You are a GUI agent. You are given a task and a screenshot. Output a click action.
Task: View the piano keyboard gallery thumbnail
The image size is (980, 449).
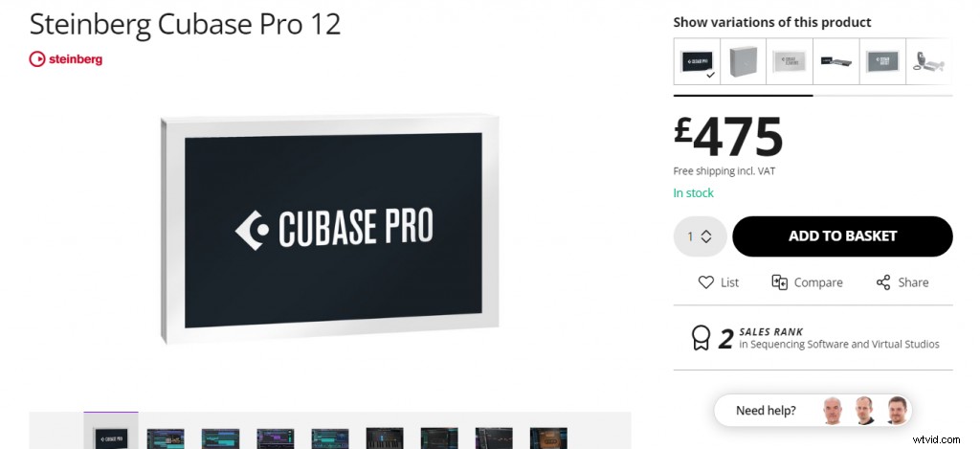point(385,438)
